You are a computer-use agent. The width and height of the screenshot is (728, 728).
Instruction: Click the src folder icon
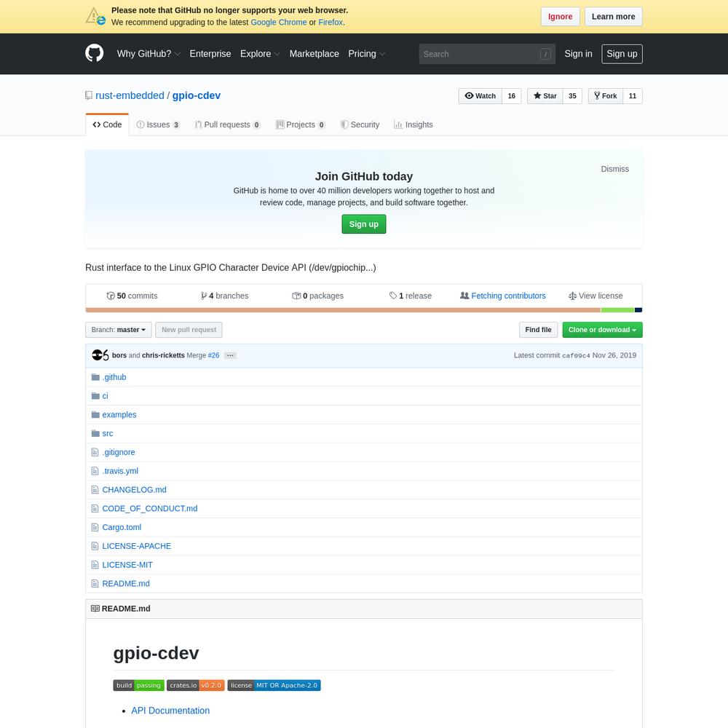click(x=95, y=433)
